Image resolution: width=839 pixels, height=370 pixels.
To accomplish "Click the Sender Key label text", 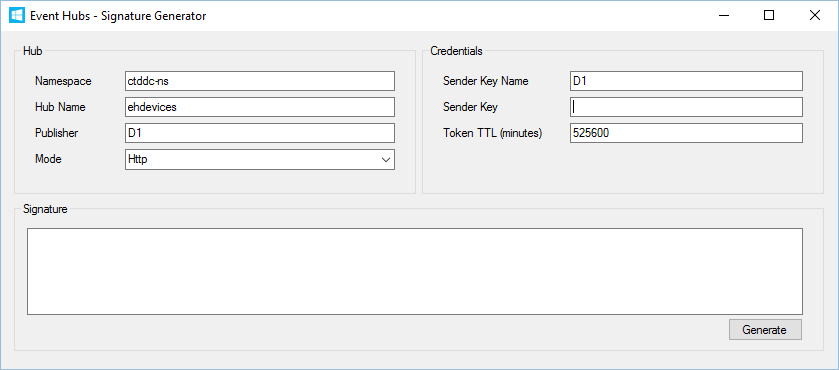I will 470,107.
